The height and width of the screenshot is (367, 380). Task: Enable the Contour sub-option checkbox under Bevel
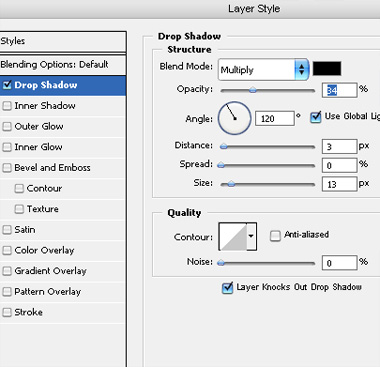(x=19, y=189)
